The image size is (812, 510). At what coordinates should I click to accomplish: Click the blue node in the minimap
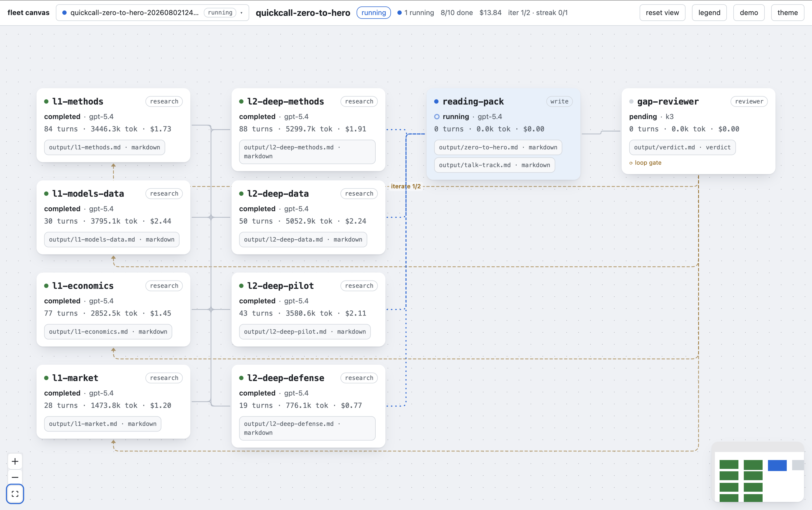click(x=777, y=465)
